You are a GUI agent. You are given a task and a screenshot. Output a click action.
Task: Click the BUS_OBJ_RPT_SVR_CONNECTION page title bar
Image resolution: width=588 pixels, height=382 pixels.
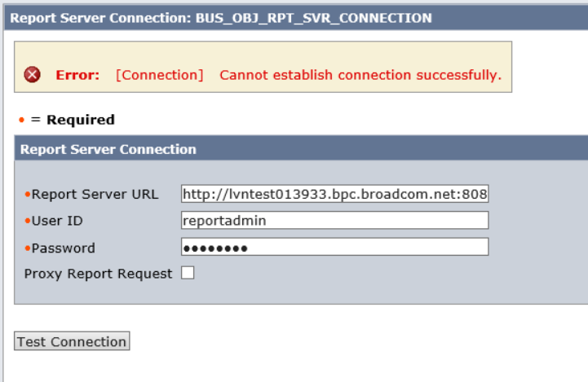tap(220, 17)
